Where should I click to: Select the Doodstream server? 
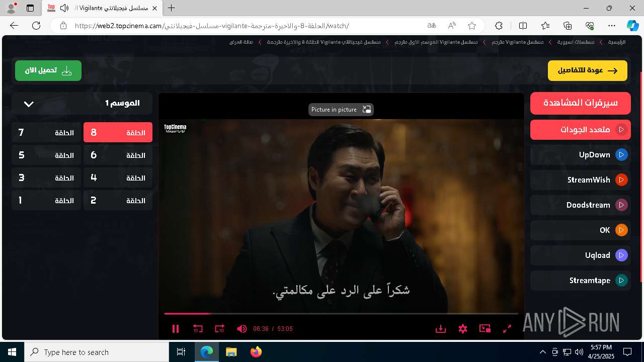pos(581,205)
